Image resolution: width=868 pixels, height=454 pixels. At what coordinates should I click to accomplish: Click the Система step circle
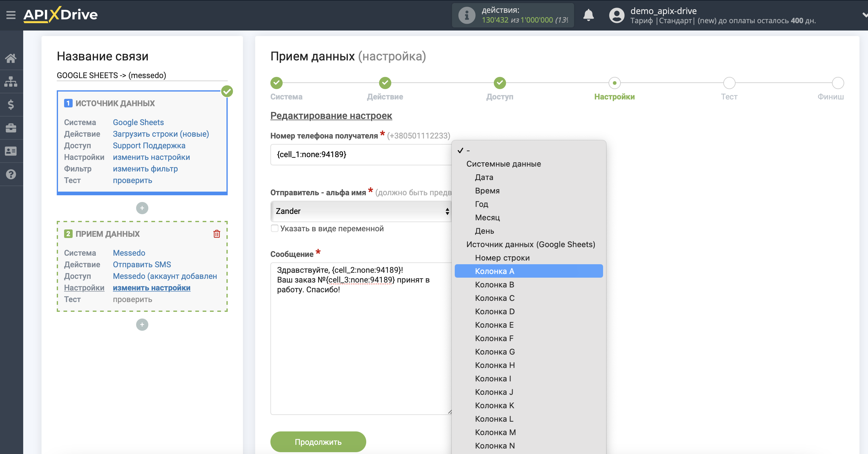(276, 82)
